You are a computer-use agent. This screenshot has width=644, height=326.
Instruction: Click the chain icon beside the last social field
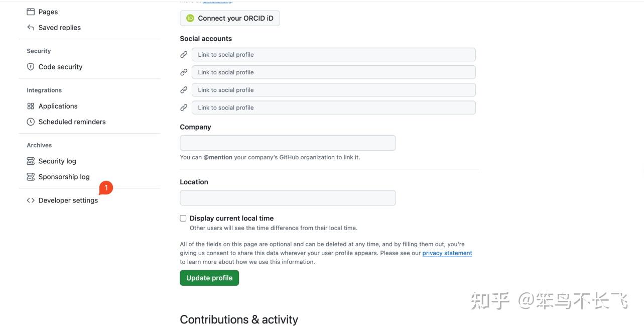pos(184,107)
